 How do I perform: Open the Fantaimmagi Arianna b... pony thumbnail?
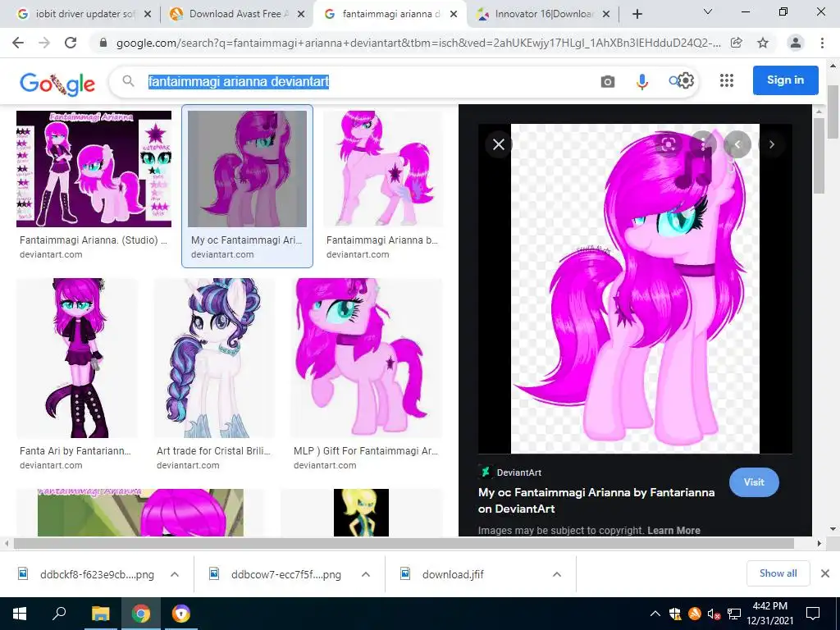tap(383, 169)
